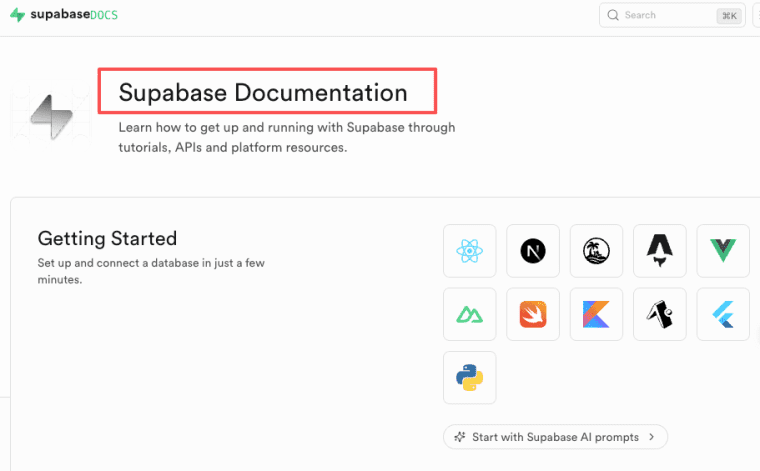This screenshot has width=760, height=471.
Task: Focus the Search field
Action: (x=672, y=15)
